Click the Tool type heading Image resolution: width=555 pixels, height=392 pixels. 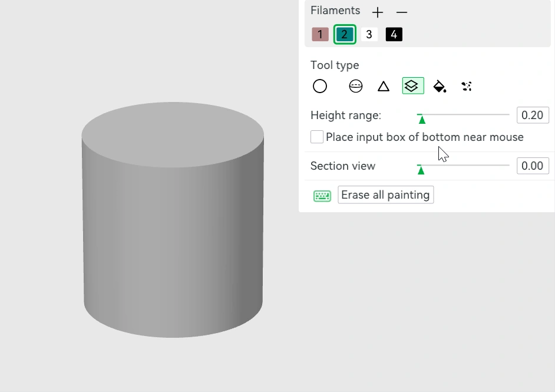(335, 65)
